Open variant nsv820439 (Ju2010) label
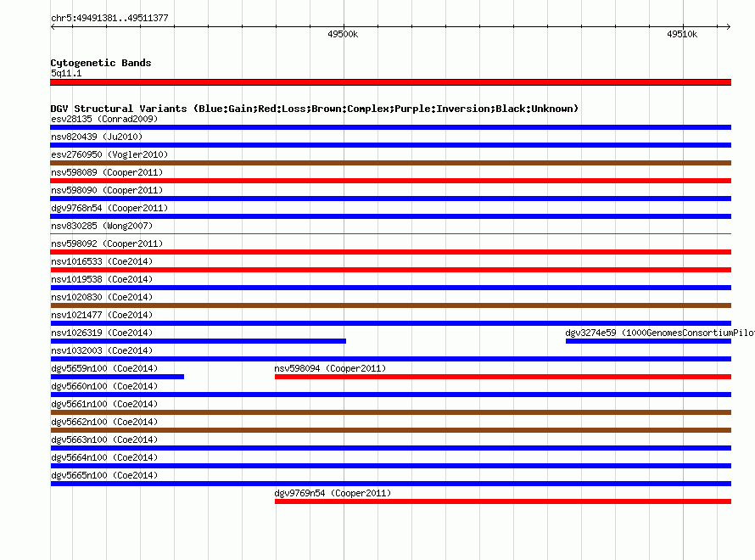 pyautogui.click(x=97, y=137)
